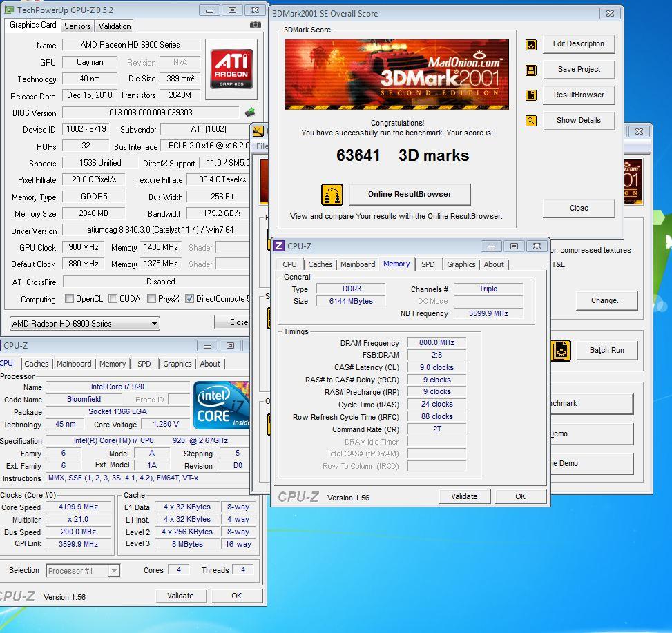Click Validate in the lower-left CPU-Z window
This screenshot has height=633, width=672.
click(x=180, y=596)
